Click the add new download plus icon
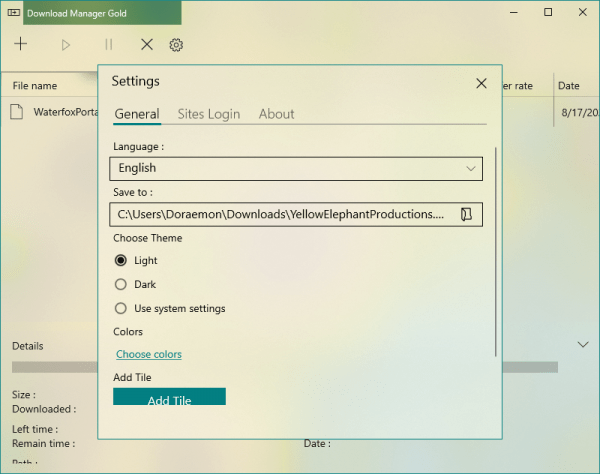The width and height of the screenshot is (600, 474). click(x=21, y=44)
